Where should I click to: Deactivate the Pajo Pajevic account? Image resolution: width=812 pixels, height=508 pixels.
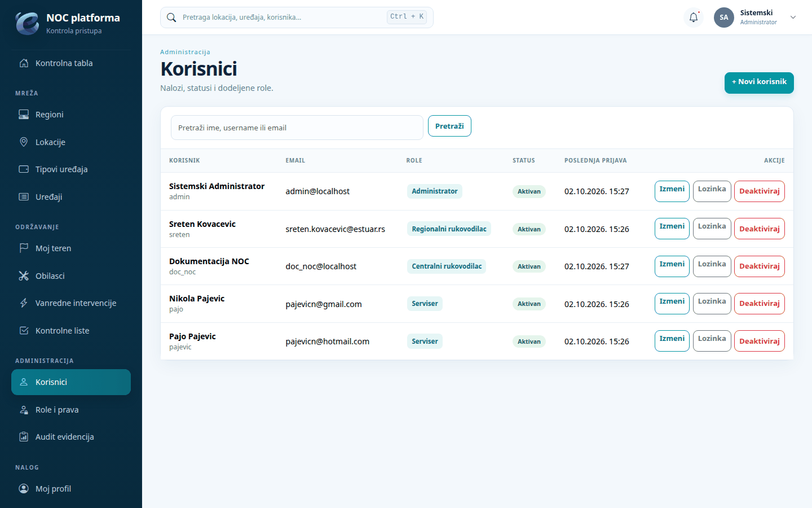760,341
